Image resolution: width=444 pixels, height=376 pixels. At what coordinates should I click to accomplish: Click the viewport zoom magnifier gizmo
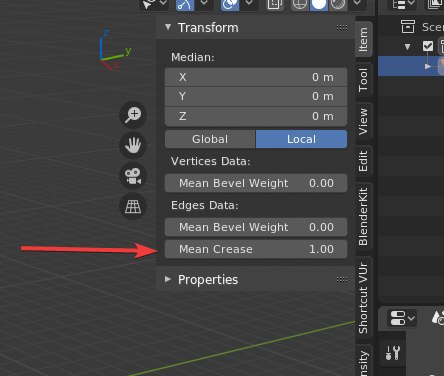133,115
